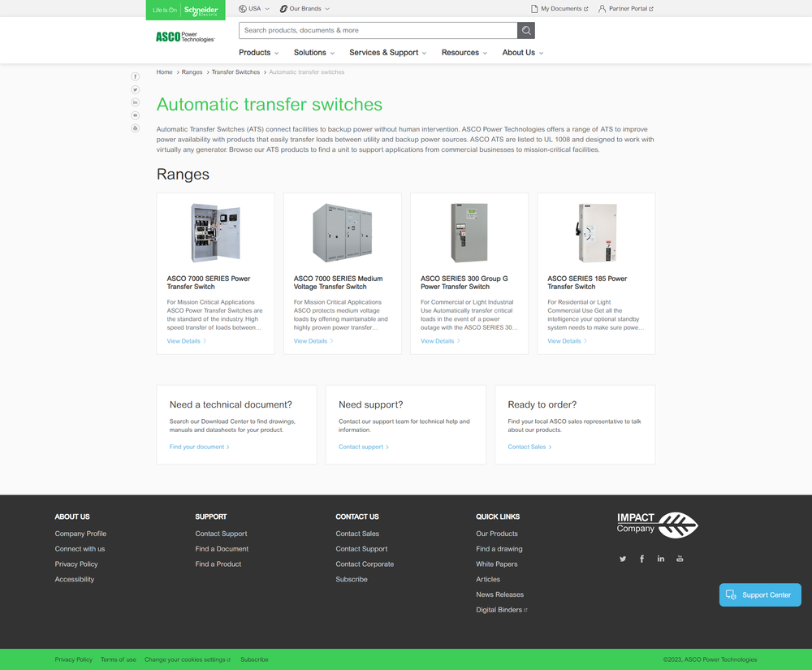Click the Impact Company logo
Viewport: 812px width, 670px height.
click(x=657, y=525)
